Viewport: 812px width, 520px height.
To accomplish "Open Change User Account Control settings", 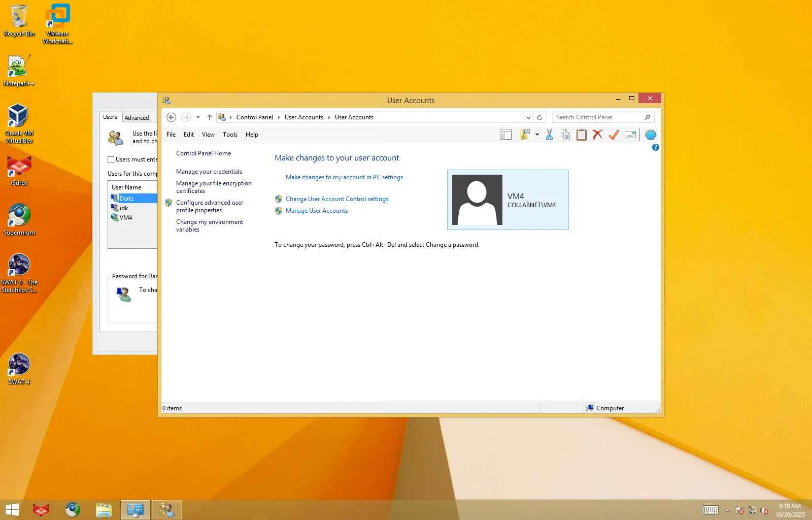I will (337, 199).
